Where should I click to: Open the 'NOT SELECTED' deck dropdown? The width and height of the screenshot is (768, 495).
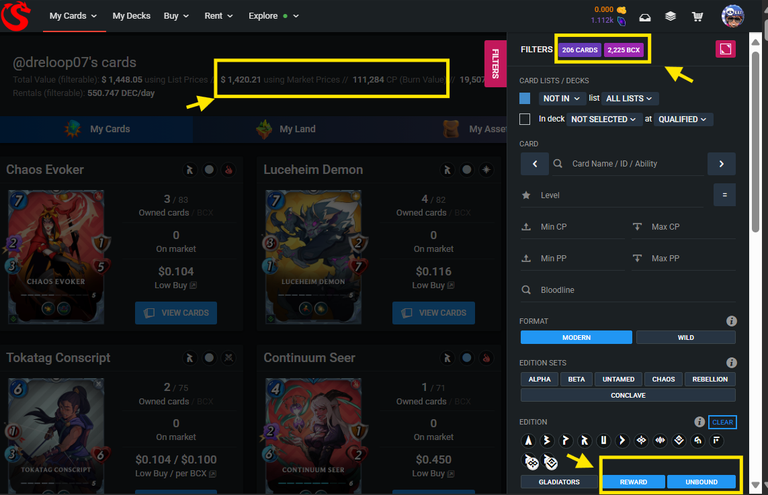click(x=603, y=119)
